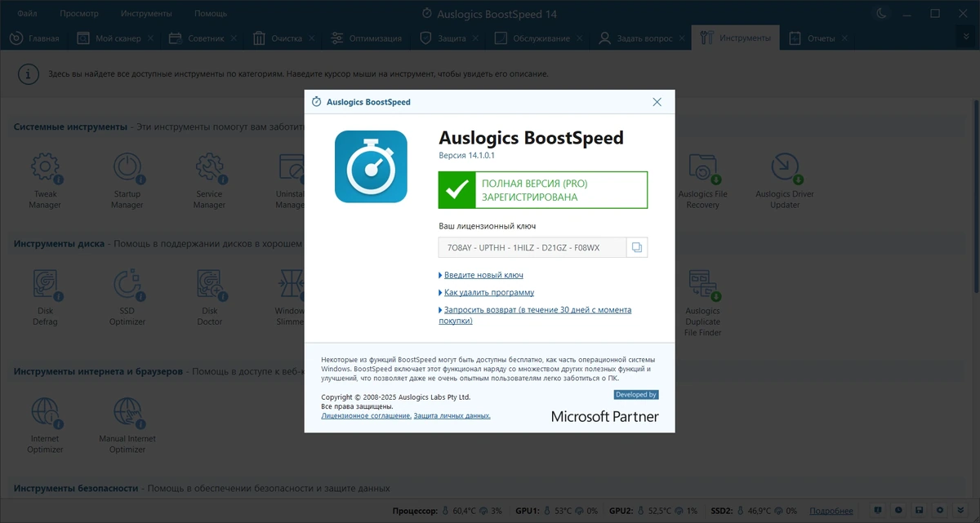Open Auslogics Driver Updater tool
980x523 pixels.
pos(785,181)
